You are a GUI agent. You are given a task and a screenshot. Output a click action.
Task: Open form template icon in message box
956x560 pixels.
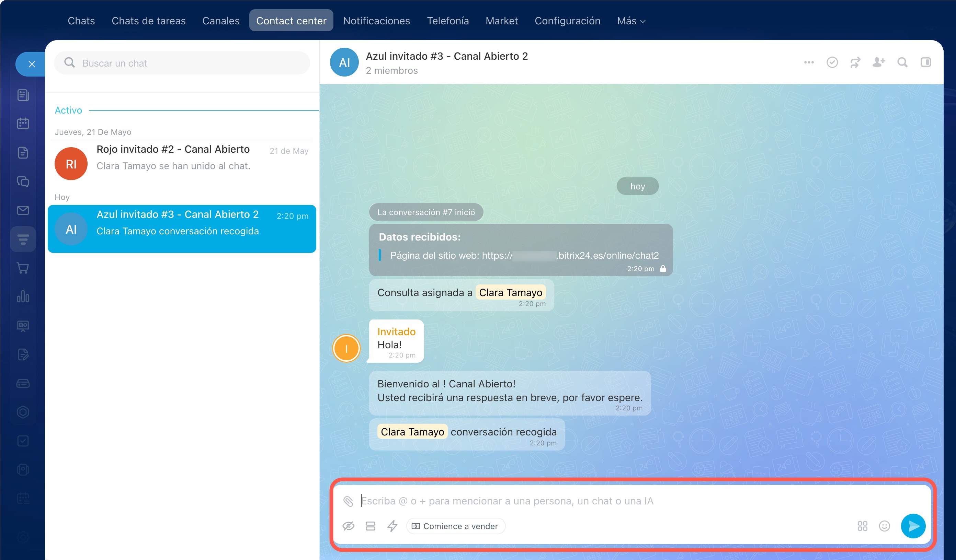[x=370, y=526]
